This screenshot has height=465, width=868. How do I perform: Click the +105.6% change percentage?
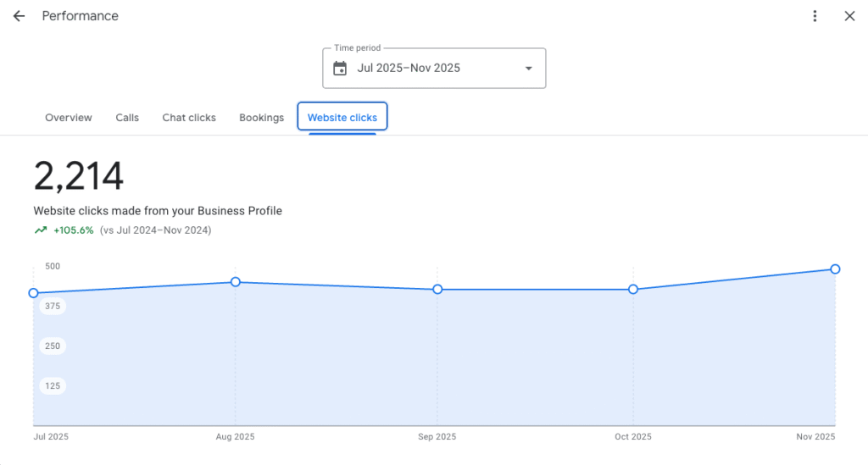[x=73, y=230]
